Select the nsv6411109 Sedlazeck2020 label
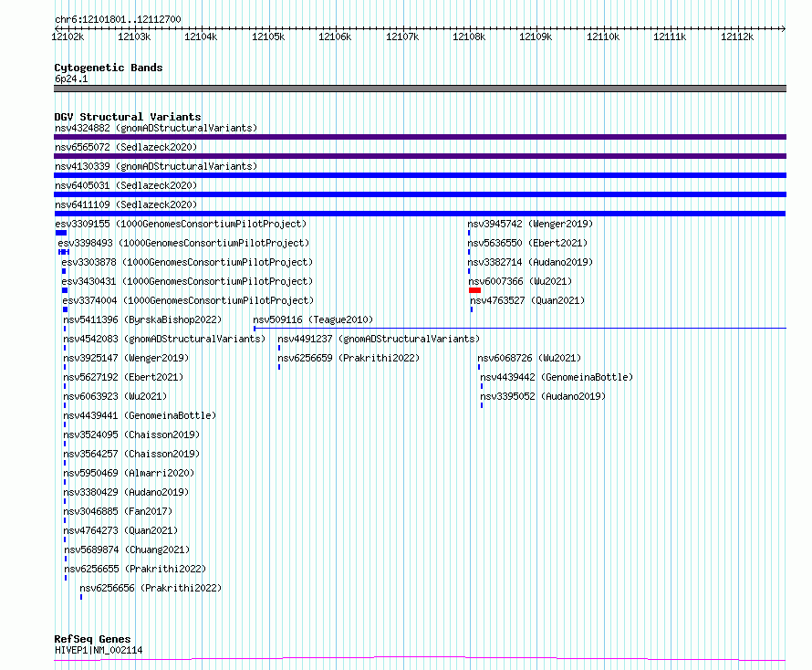The image size is (812, 670). point(126,204)
